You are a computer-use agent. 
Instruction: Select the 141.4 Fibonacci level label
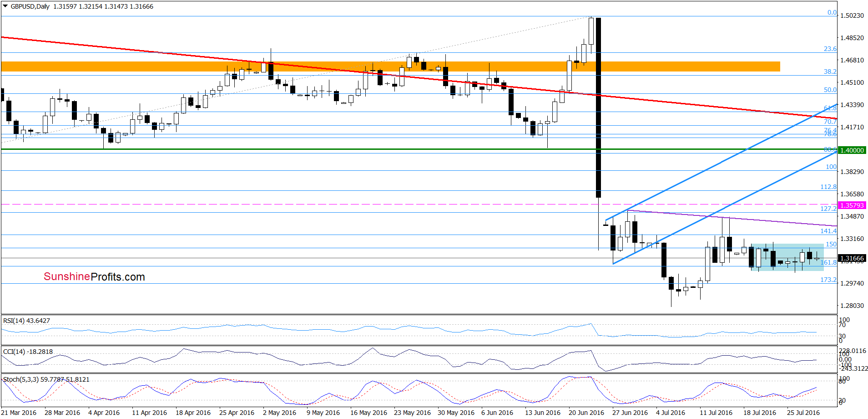[x=828, y=231]
